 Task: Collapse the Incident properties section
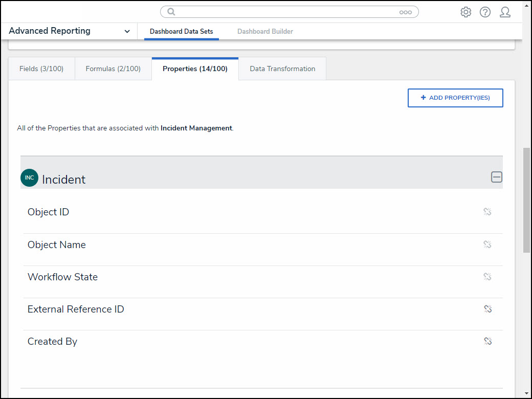(x=496, y=177)
